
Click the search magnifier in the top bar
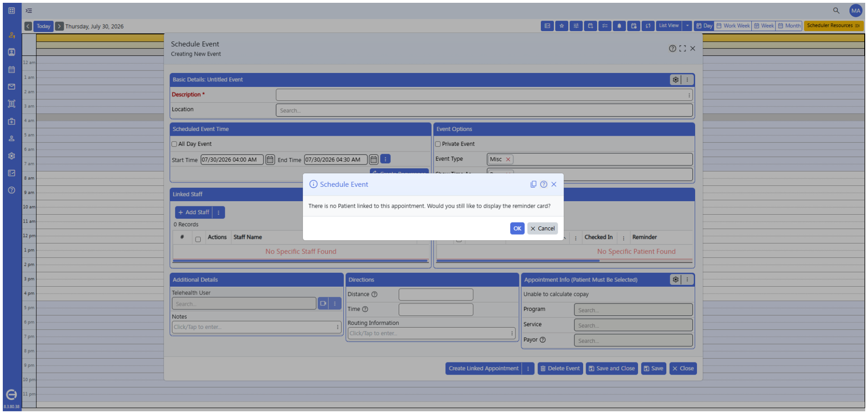[x=836, y=10]
